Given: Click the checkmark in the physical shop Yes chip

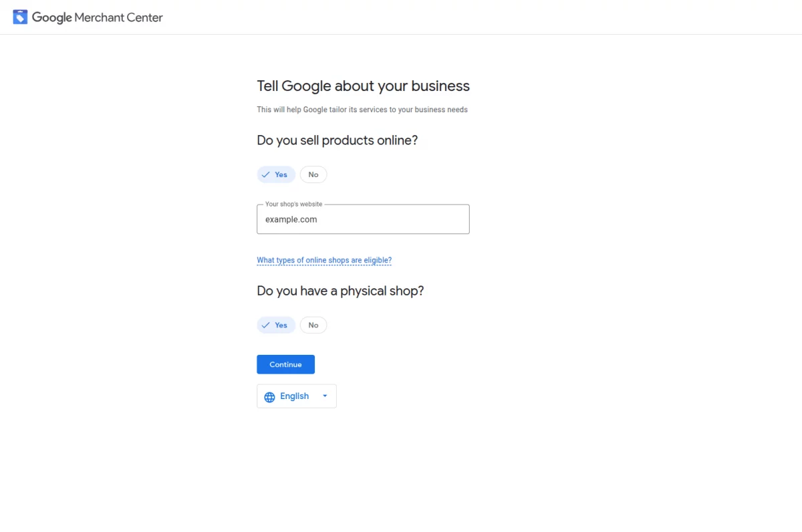Looking at the screenshot, I should pos(266,325).
